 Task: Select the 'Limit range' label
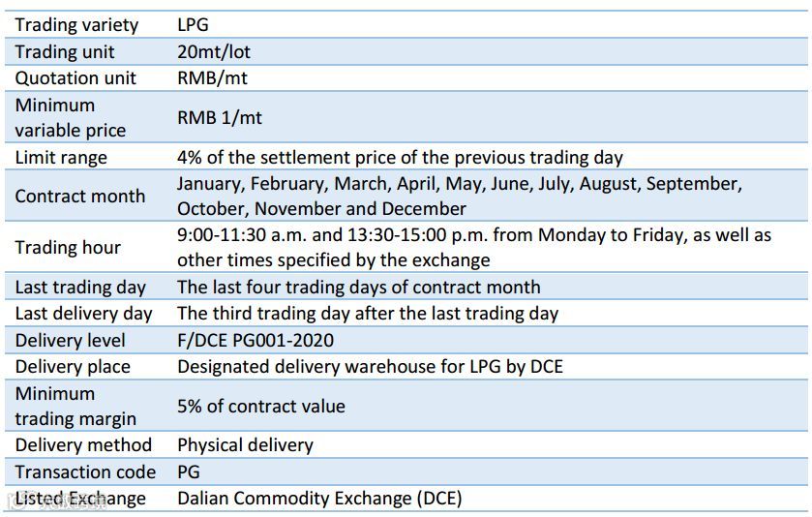click(61, 158)
